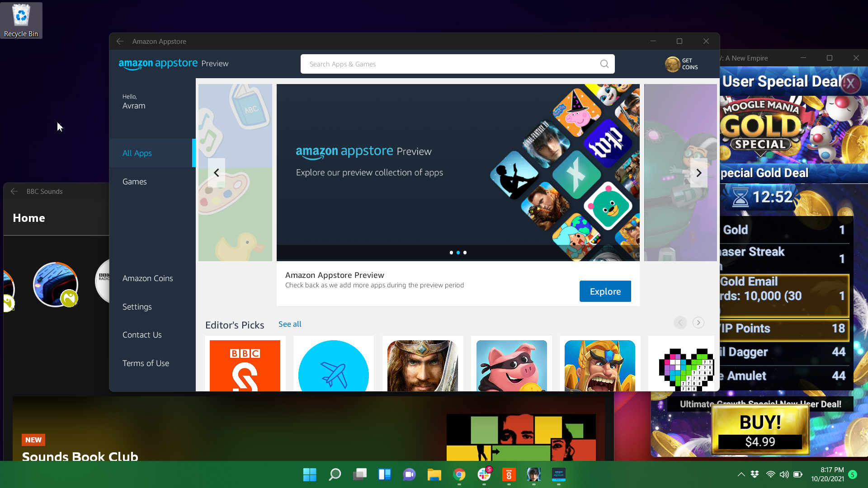This screenshot has height=488, width=868.
Task: Click the BBC Sounds taskbar icon
Action: [509, 474]
